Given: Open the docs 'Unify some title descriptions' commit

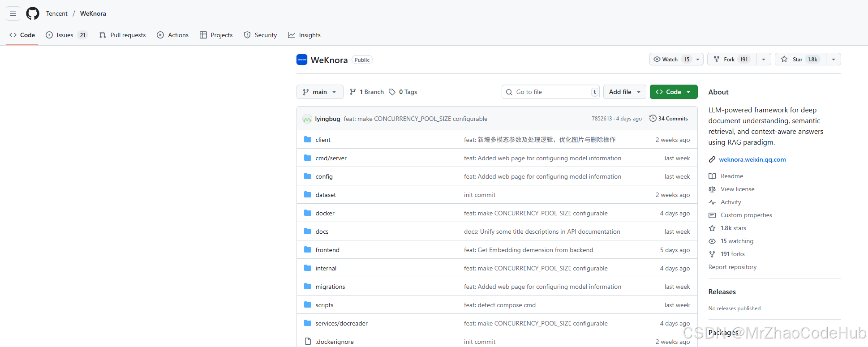Looking at the screenshot, I should (x=542, y=231).
